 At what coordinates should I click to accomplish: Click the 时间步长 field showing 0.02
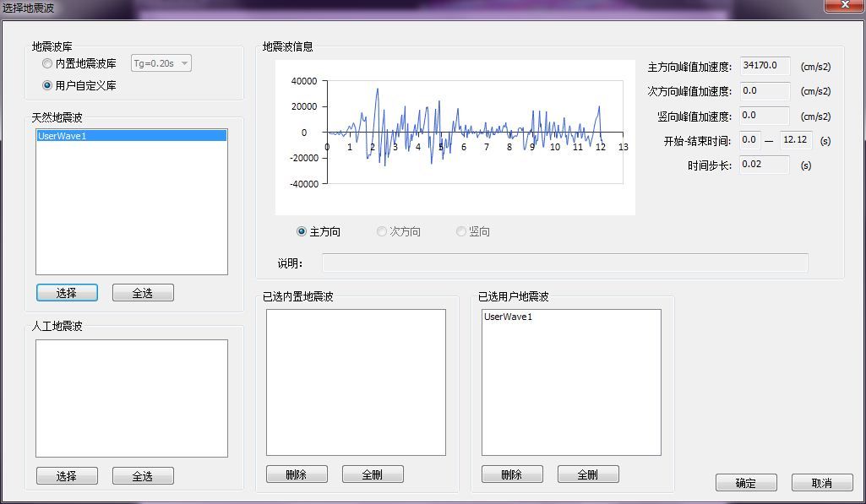[765, 165]
